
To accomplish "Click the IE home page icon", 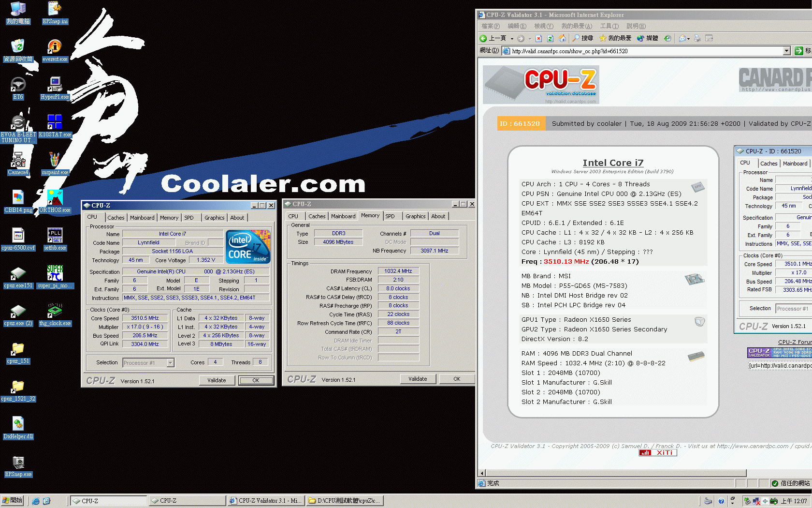I will (x=562, y=38).
